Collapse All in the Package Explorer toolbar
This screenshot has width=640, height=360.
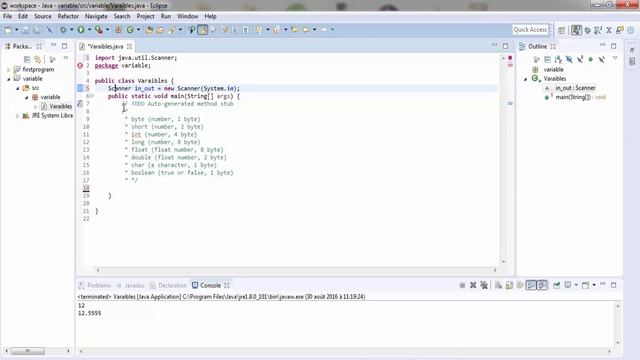[x=27, y=60]
